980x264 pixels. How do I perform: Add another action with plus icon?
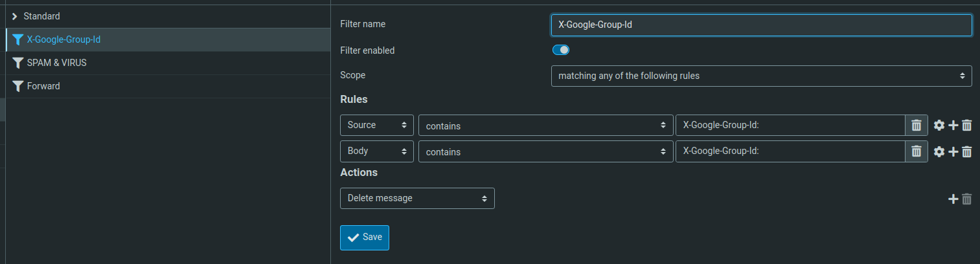pyautogui.click(x=953, y=199)
